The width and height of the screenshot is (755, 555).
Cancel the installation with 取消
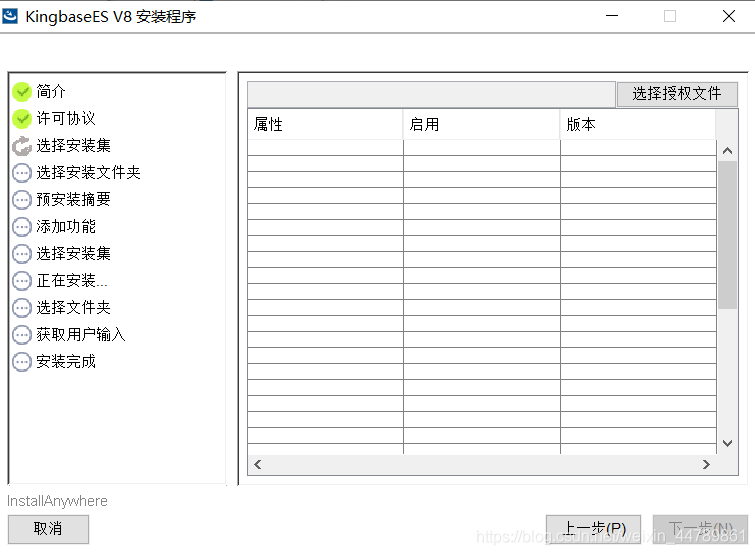click(x=48, y=529)
